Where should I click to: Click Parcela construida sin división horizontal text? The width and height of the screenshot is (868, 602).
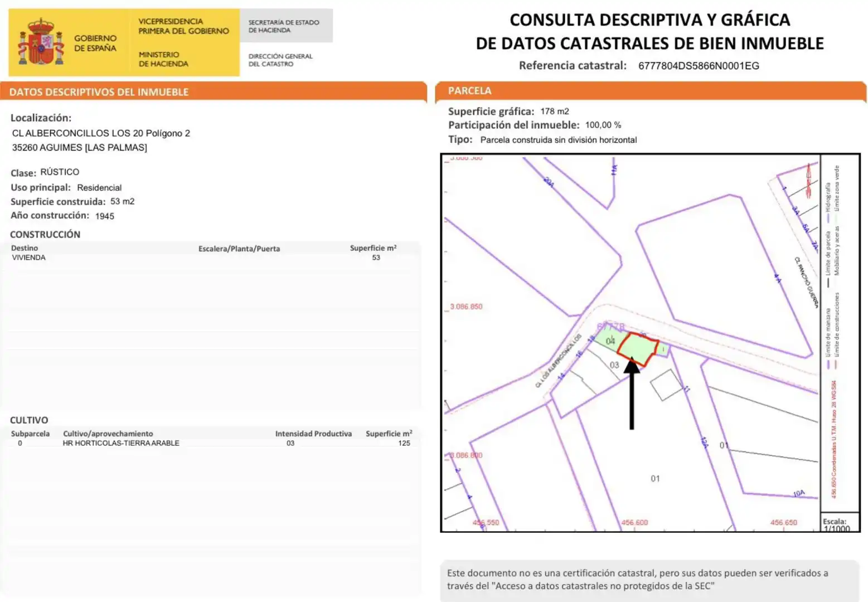click(x=559, y=140)
